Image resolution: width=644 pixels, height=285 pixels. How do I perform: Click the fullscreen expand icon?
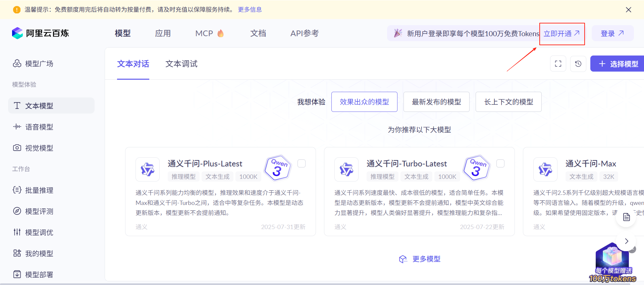[x=558, y=64]
